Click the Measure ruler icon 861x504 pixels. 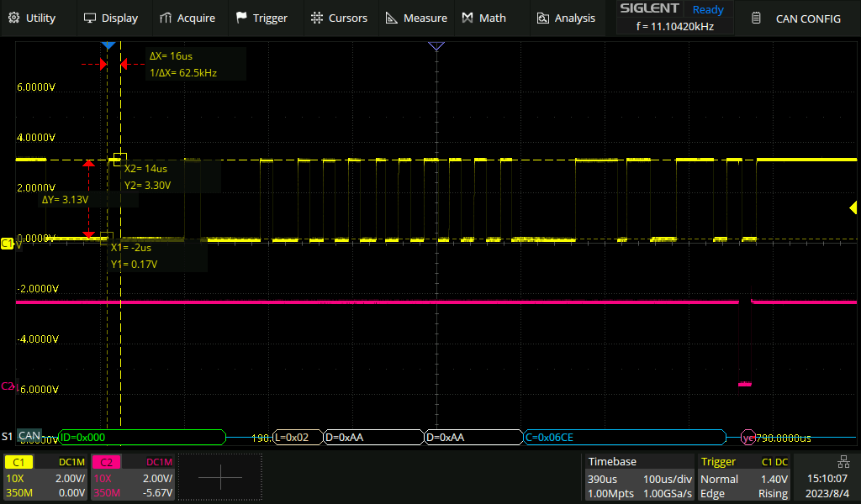tap(392, 18)
